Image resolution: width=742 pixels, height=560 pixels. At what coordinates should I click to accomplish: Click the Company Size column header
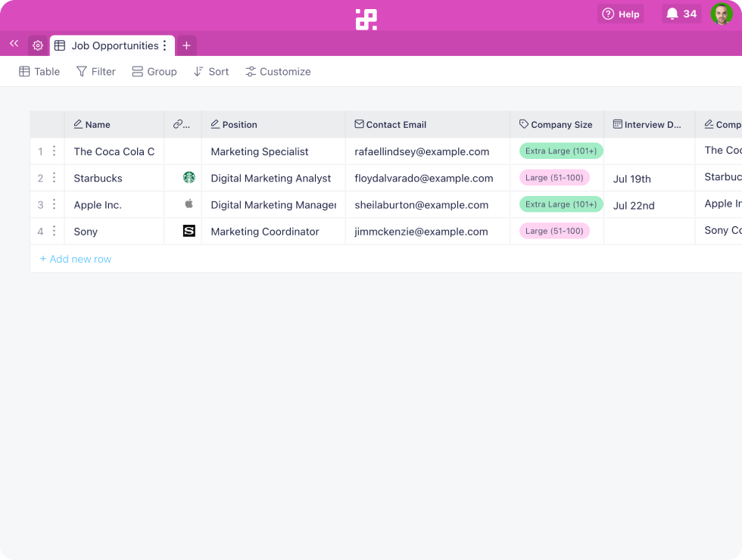(557, 124)
